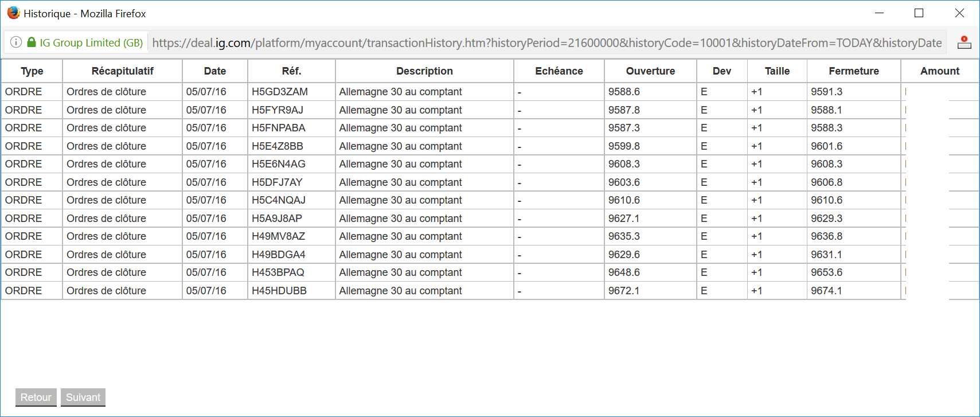The image size is (980, 417).
Task: Click the Firefox logo in the title bar
Action: point(13,13)
